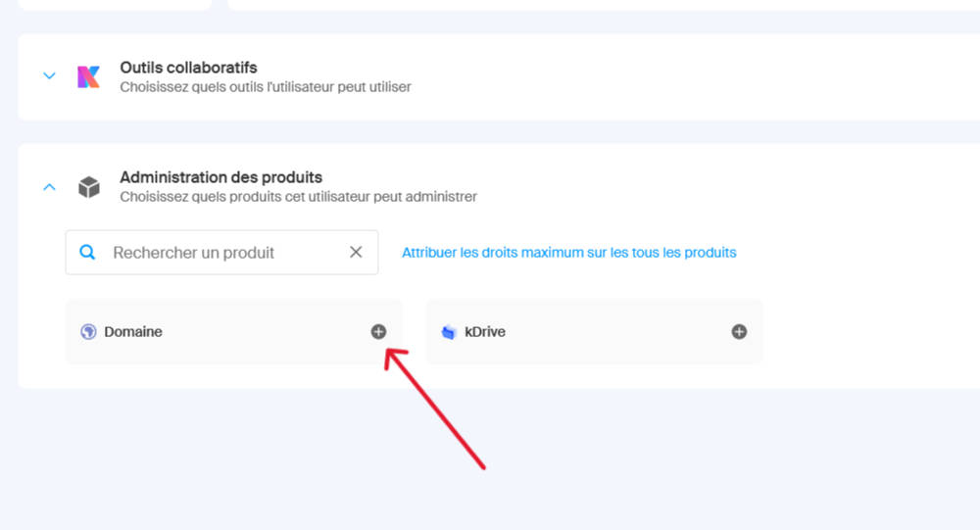Viewport: 980px width, 530px height.
Task: Click the Infomaniak K logo icon
Action: click(88, 76)
